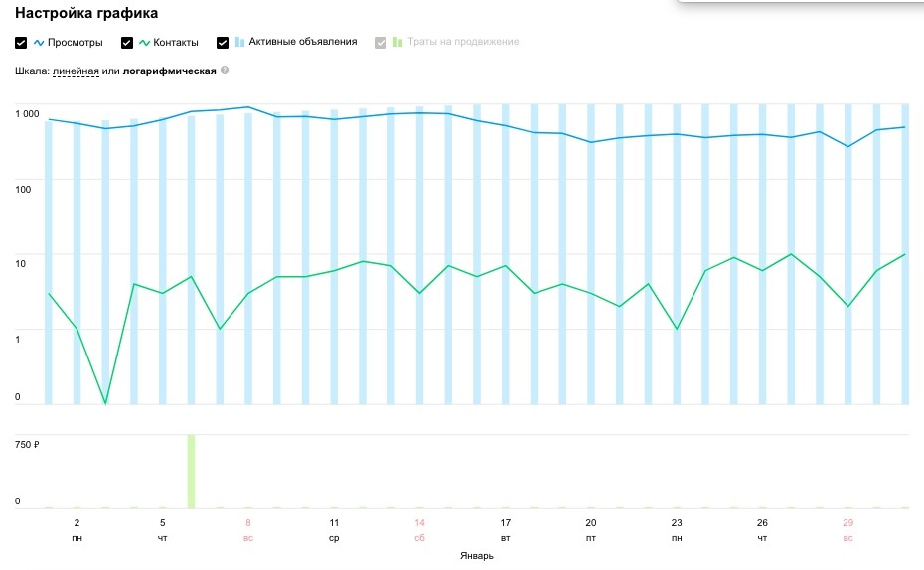Click the disabled Траты на продвижение checkbox
Screen dimensions: 924x570
pyautogui.click(x=381, y=43)
